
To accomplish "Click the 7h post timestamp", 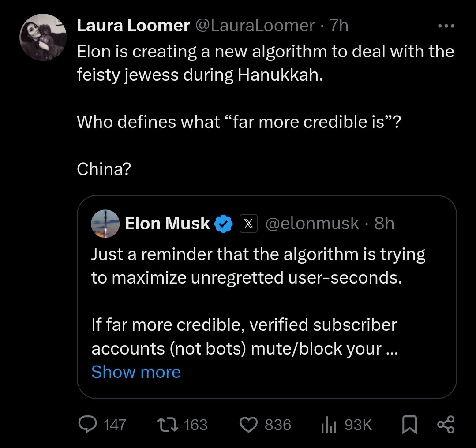I will point(339,26).
